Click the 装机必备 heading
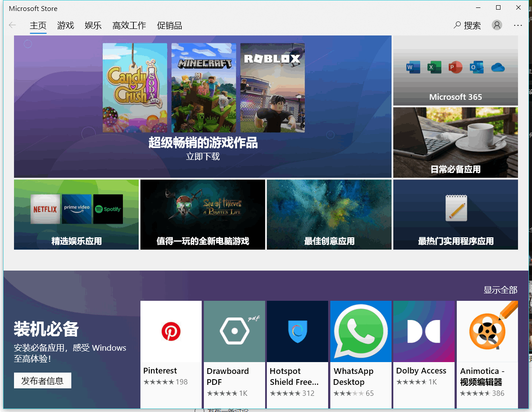Screen dimensions: 532x412 click(46, 329)
